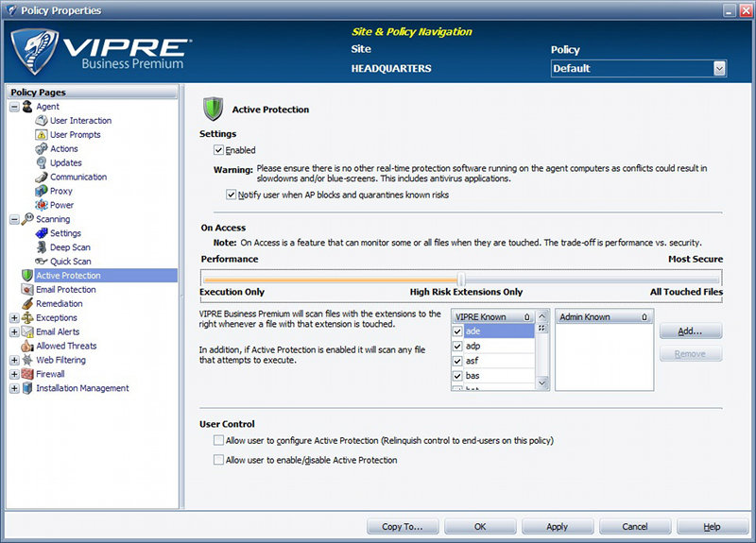The image size is (756, 543).
Task: Uncheck the ade extension checkbox
Action: (457, 331)
